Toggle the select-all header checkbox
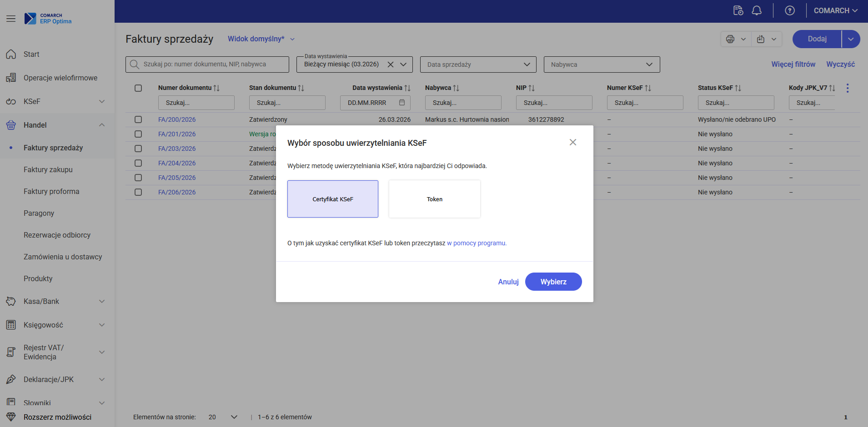This screenshot has height=427, width=868. [x=138, y=88]
